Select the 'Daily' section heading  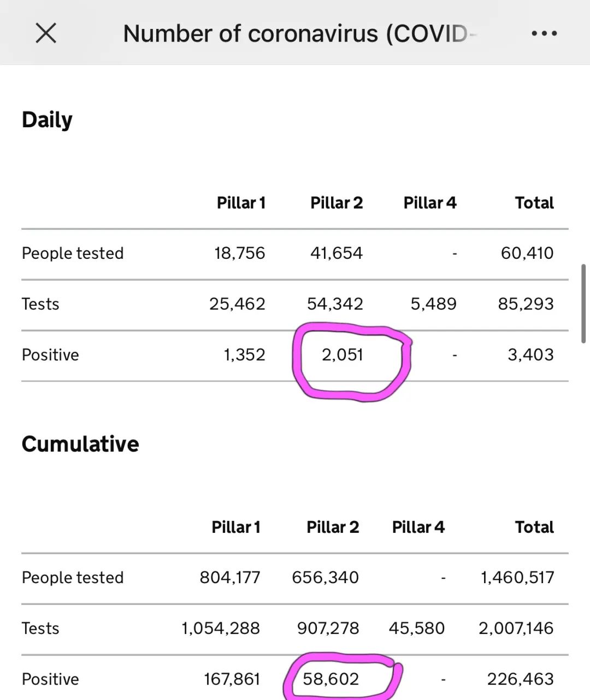pyautogui.click(x=47, y=120)
